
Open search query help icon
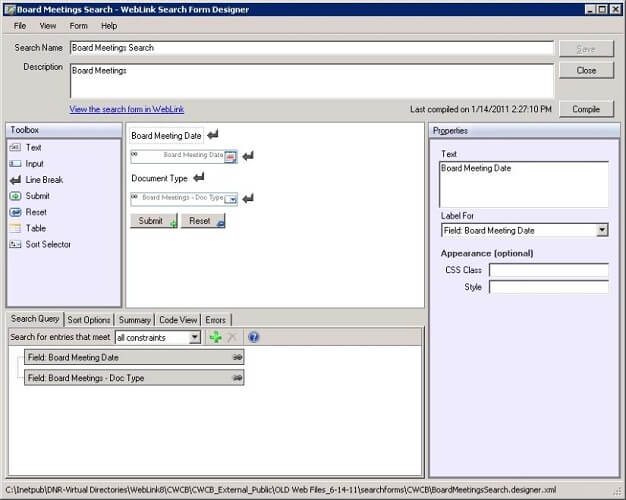(x=254, y=337)
